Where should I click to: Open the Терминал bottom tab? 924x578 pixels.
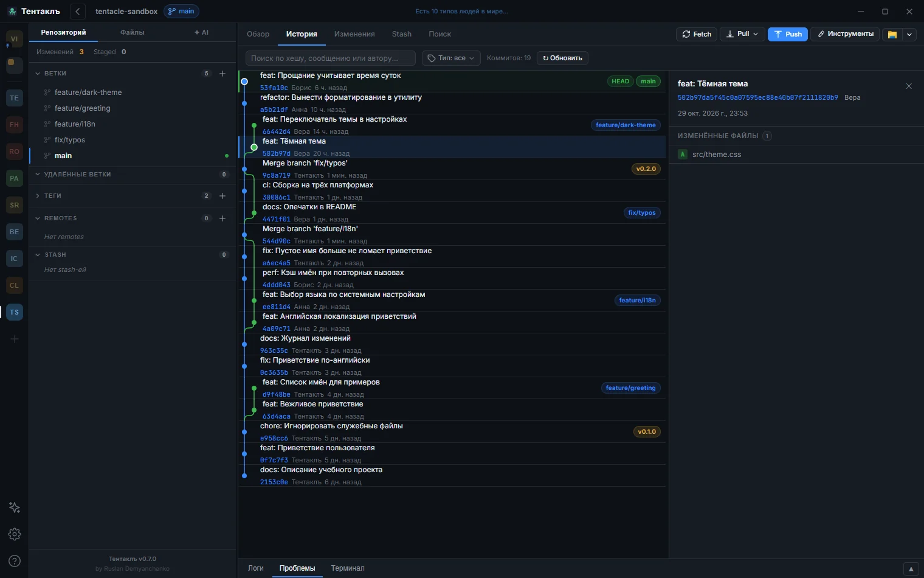[348, 568]
